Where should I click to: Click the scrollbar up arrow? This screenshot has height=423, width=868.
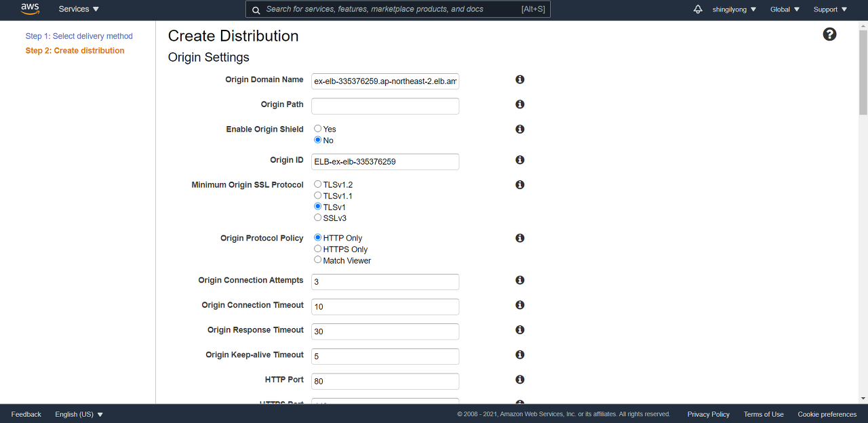coord(863,26)
